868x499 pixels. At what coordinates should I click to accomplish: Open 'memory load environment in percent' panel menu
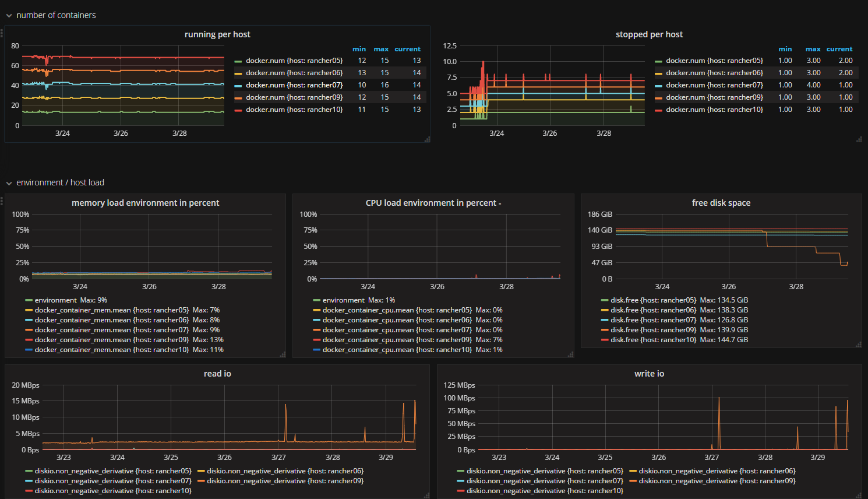click(145, 203)
